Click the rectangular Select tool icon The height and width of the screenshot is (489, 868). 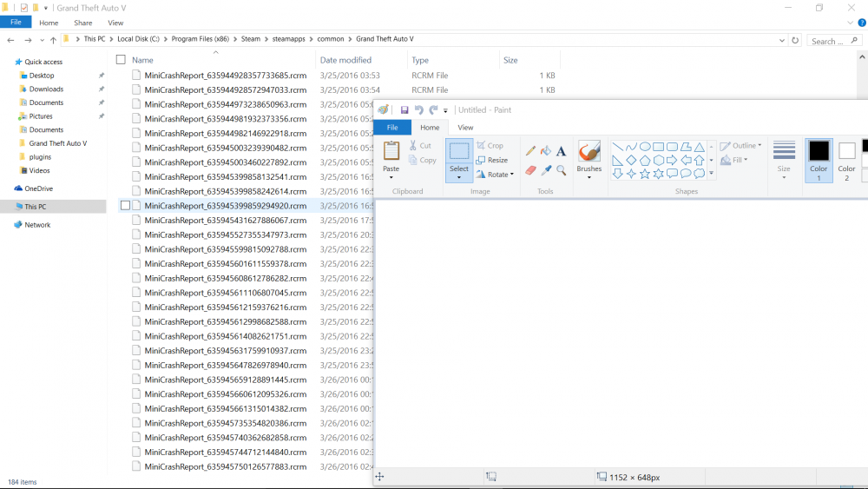459,151
